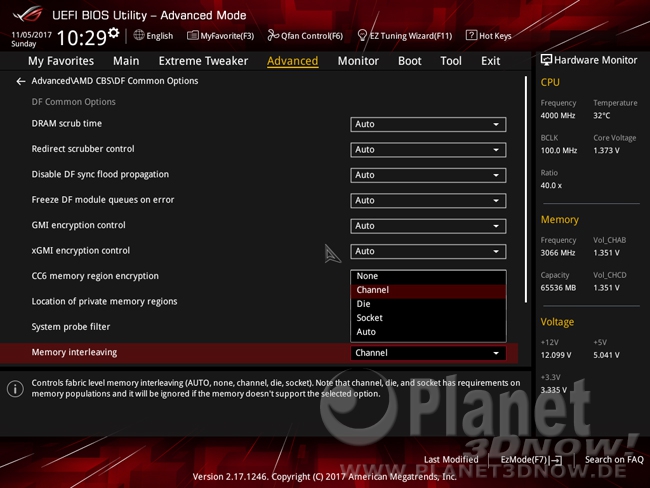Viewport: 650px width, 488px height.
Task: Click the info icon beside help text
Action: [x=15, y=389]
